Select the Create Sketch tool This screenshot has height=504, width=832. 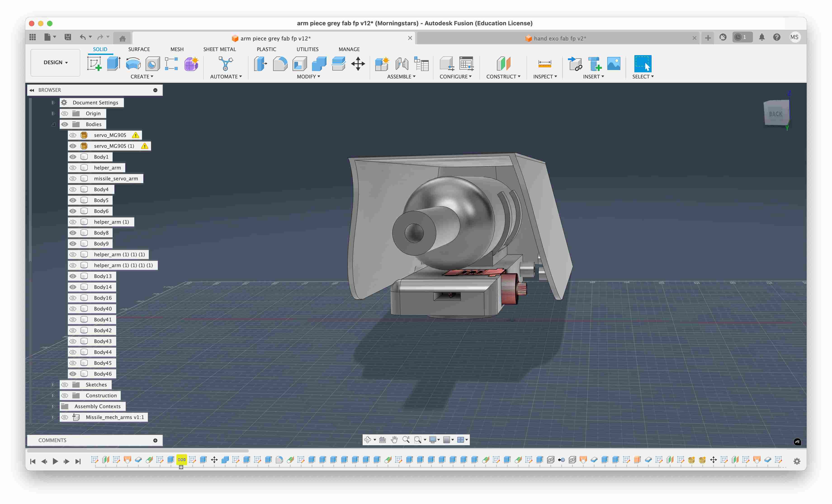[94, 64]
